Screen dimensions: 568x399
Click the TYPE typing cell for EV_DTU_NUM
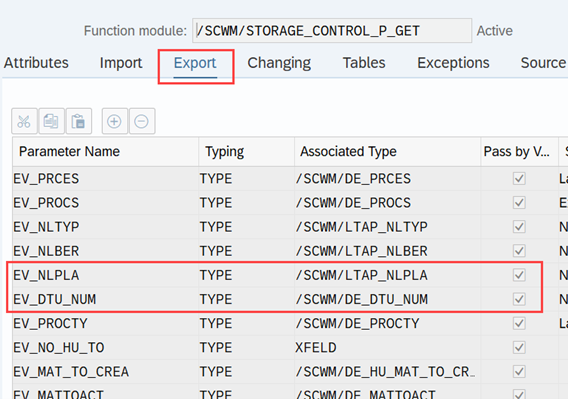click(x=246, y=299)
